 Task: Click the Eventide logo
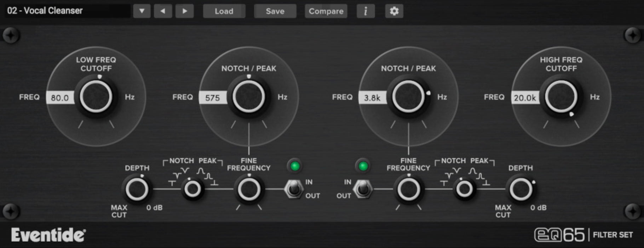click(48, 235)
